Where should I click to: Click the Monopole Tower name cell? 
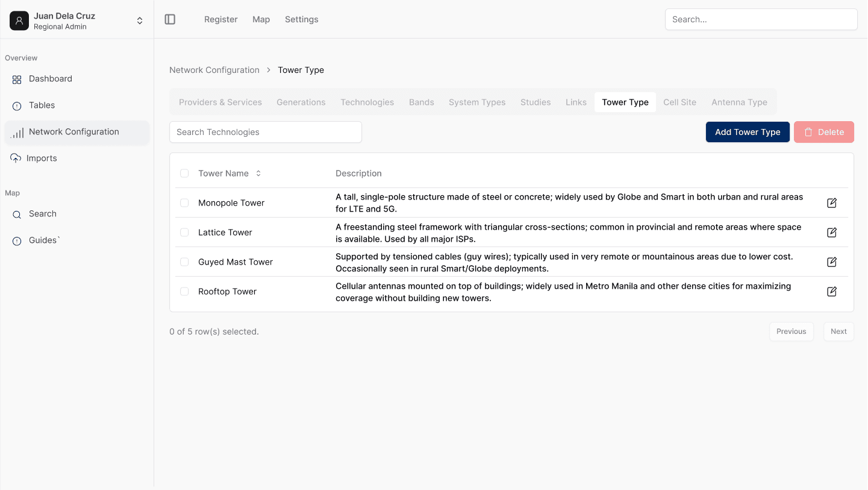coord(231,203)
